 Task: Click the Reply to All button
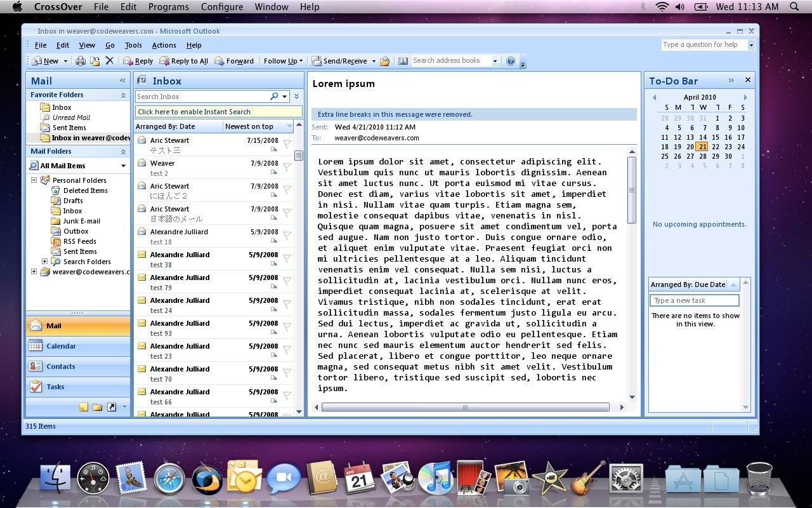(x=183, y=61)
